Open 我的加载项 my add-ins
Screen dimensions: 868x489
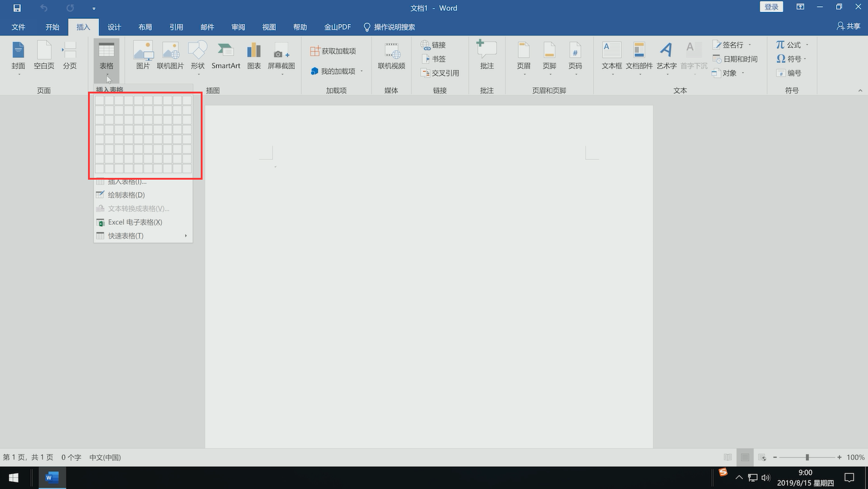[x=336, y=71]
